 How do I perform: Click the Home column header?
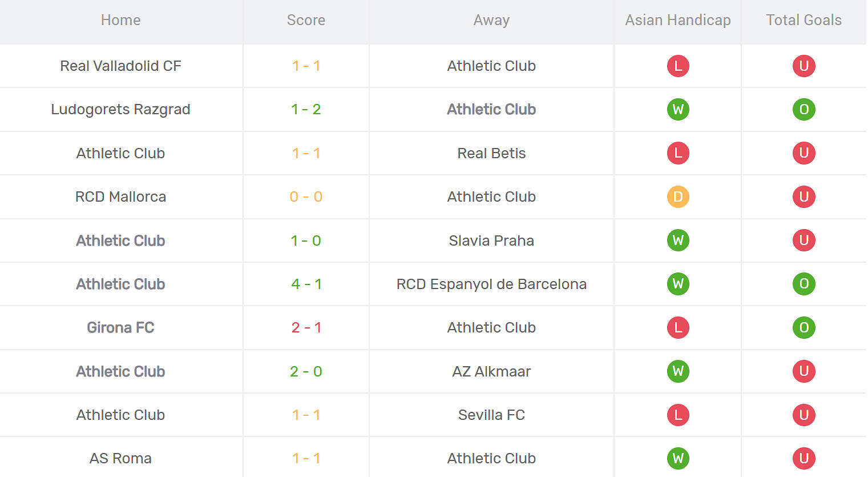click(120, 20)
